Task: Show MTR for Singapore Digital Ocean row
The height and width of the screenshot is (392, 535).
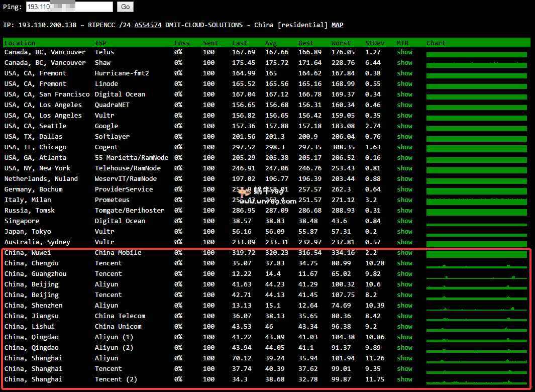Action: tap(404, 221)
